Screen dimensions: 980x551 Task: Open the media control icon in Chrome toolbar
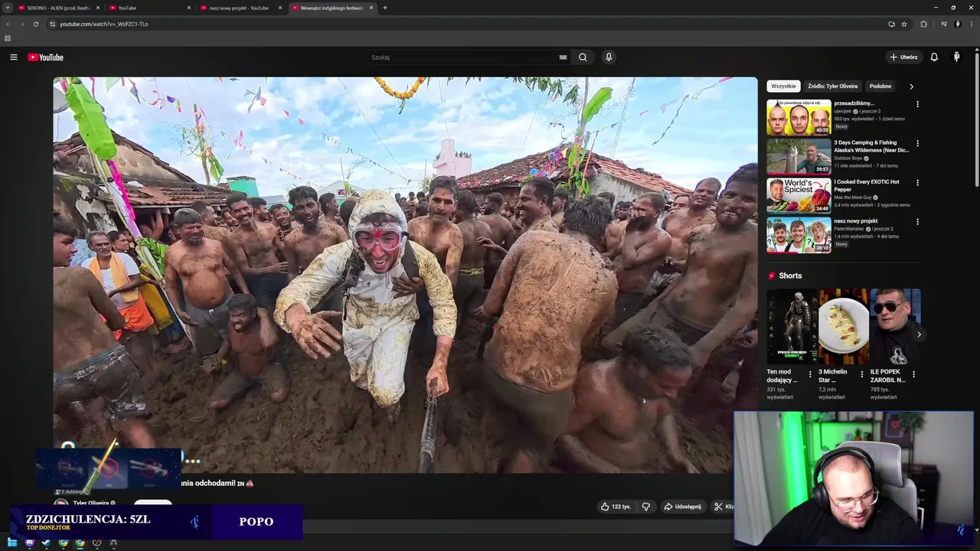tap(944, 24)
